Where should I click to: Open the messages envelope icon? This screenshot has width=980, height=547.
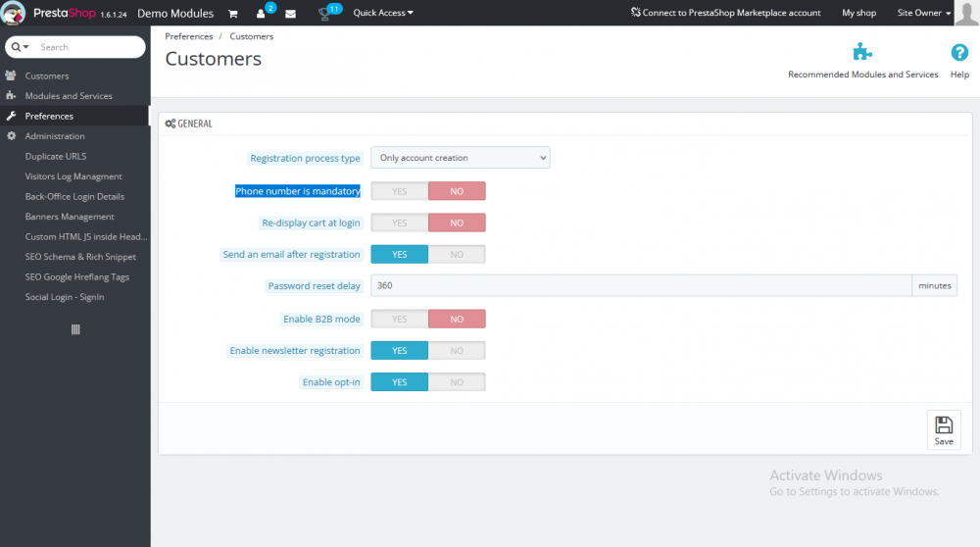pyautogui.click(x=291, y=13)
